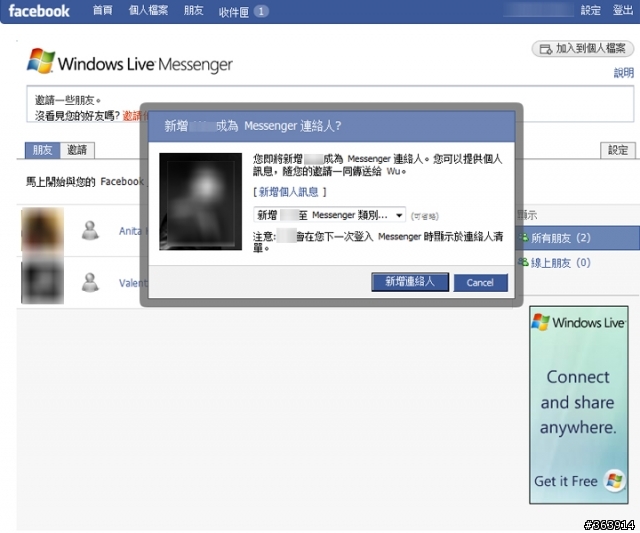
Task: Click the Wu name link in dialog
Action: pos(393,171)
